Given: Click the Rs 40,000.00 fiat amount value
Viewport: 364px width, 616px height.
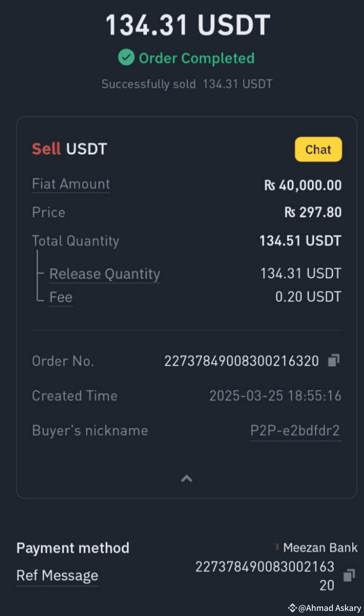Looking at the screenshot, I should pos(303,185).
